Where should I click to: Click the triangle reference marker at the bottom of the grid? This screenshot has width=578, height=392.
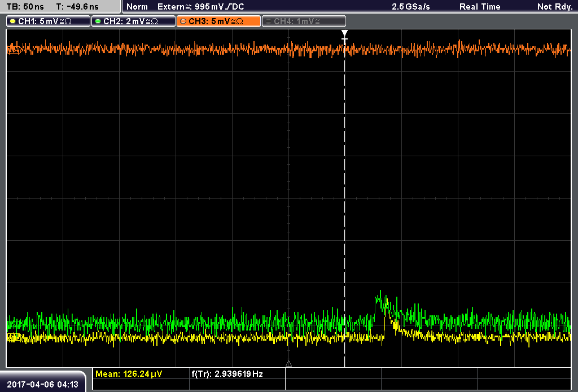click(x=288, y=364)
